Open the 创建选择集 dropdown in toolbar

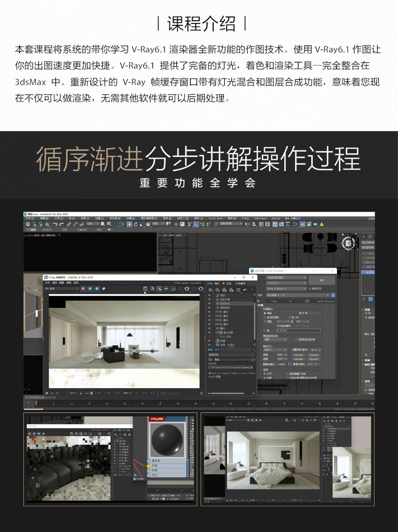coord(231,224)
